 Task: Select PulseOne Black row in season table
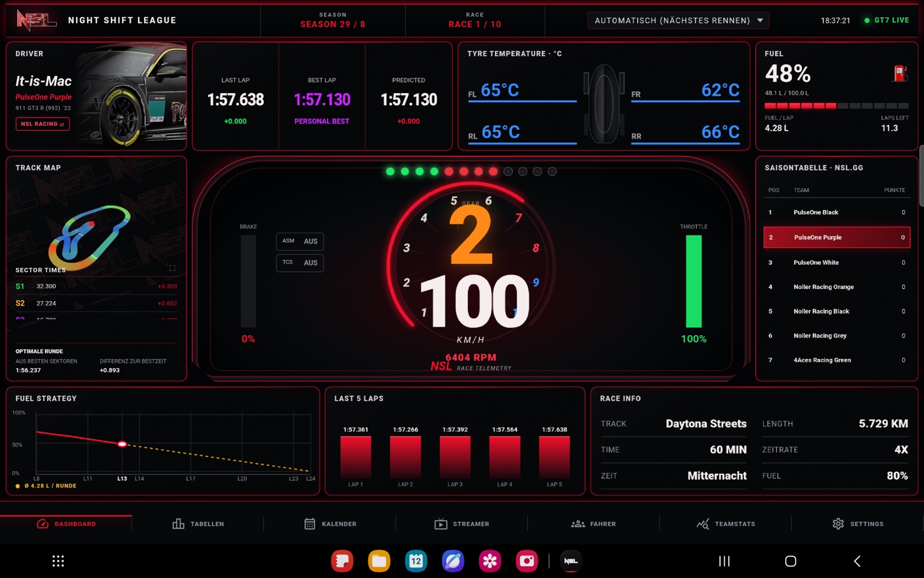(x=836, y=212)
